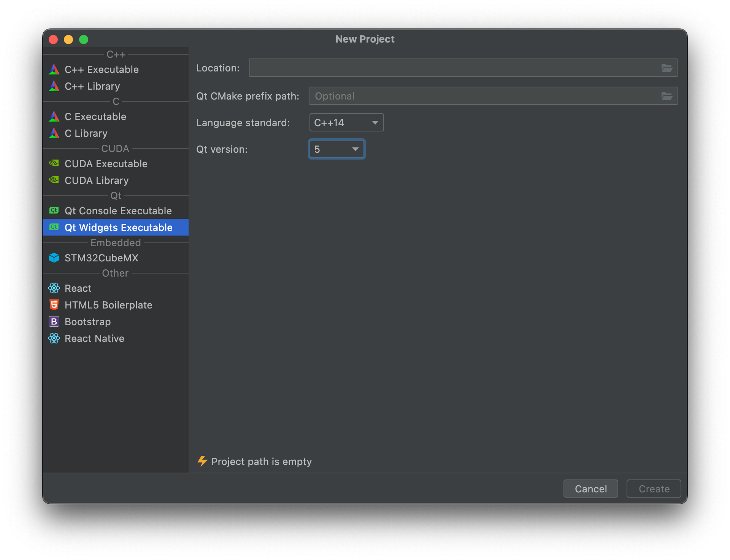This screenshot has width=730, height=560.
Task: Click the Qt Console Executable icon
Action: [x=54, y=210]
